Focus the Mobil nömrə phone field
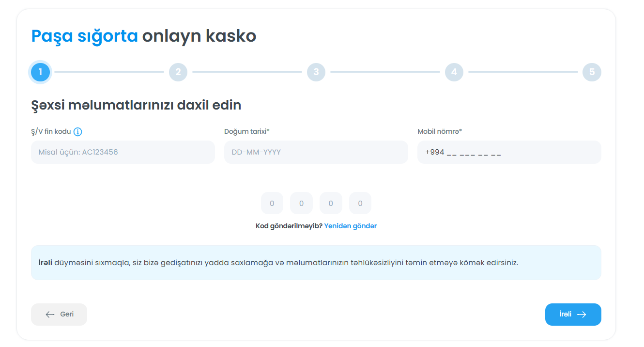This screenshot has height=347, width=644. coord(509,152)
